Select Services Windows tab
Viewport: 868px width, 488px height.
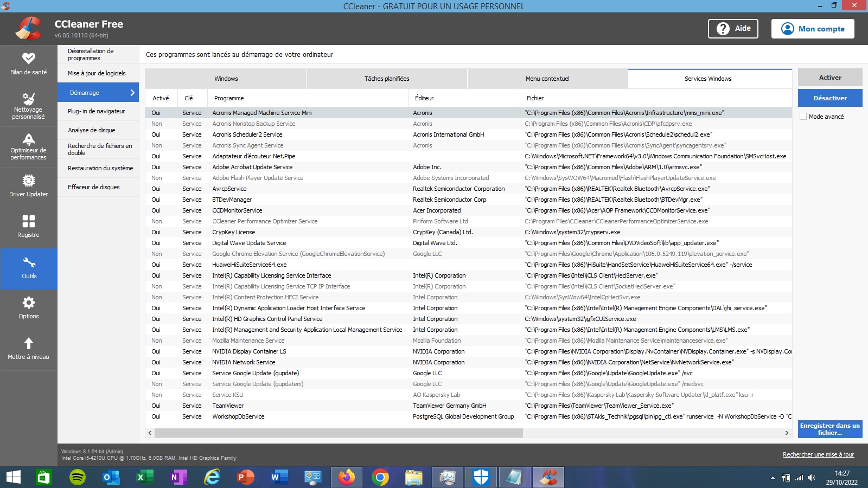pos(710,79)
